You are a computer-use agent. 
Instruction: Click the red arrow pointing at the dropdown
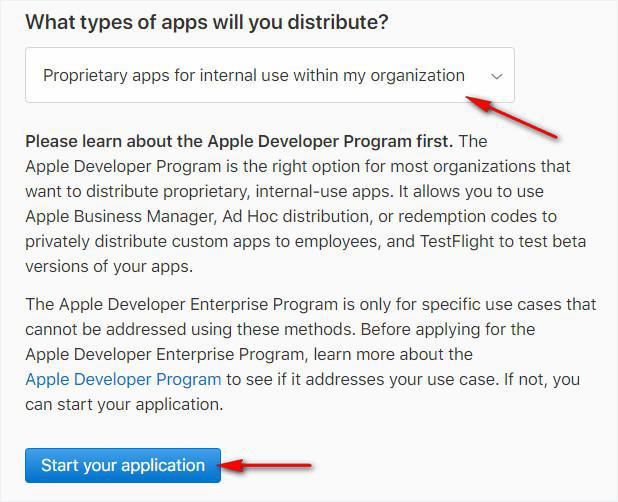coord(513,116)
